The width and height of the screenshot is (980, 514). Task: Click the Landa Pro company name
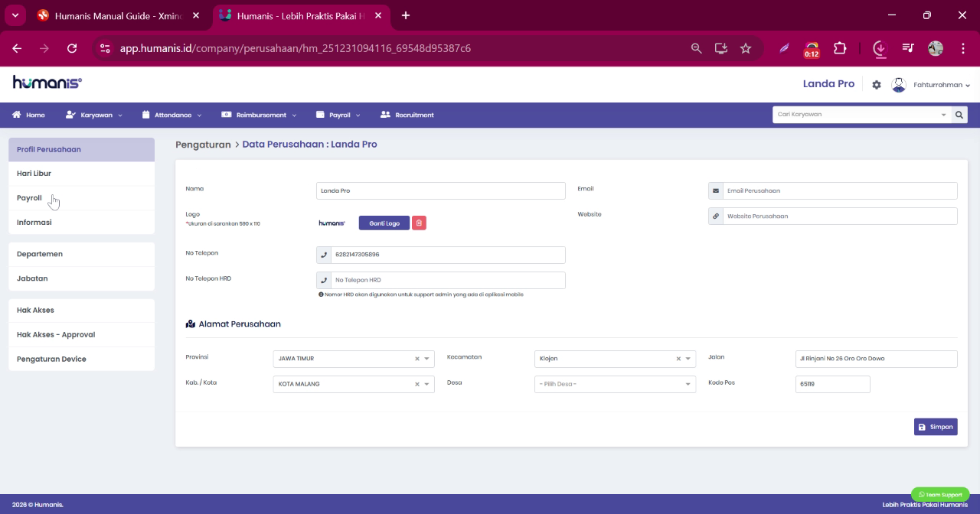click(x=828, y=83)
